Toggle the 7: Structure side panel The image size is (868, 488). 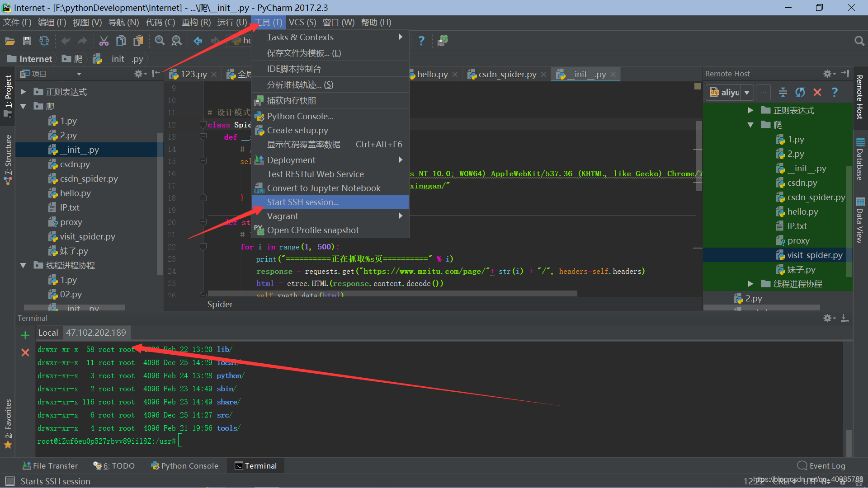[x=8, y=160]
